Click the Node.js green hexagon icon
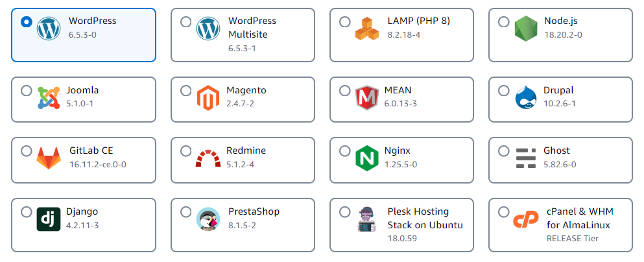The width and height of the screenshot is (644, 262). coord(526,29)
